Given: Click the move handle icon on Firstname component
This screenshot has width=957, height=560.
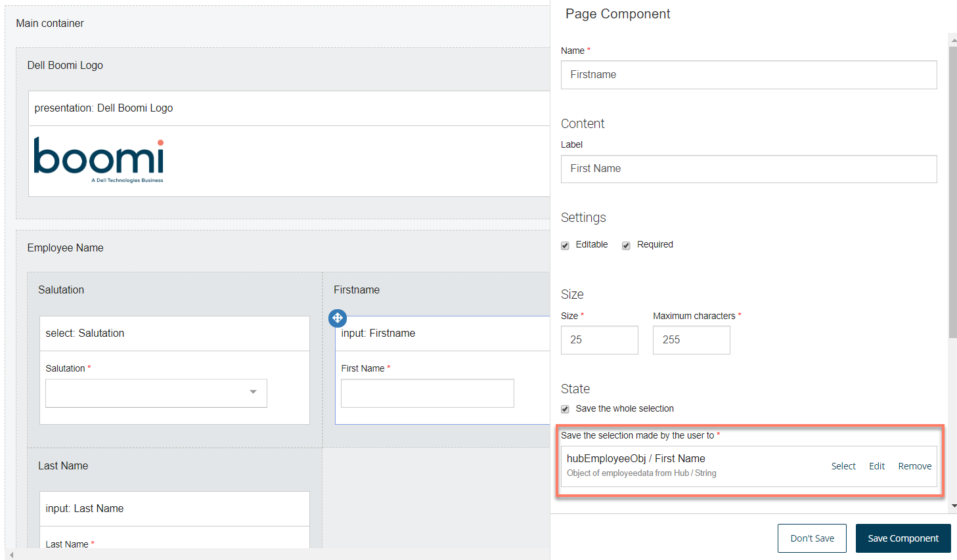Looking at the screenshot, I should 337,318.
